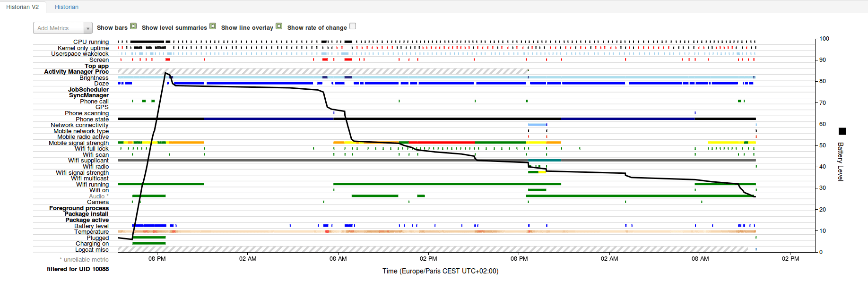Click the Plugged green bar in timeline
Screen dimensions: 868x281
[x=149, y=238]
